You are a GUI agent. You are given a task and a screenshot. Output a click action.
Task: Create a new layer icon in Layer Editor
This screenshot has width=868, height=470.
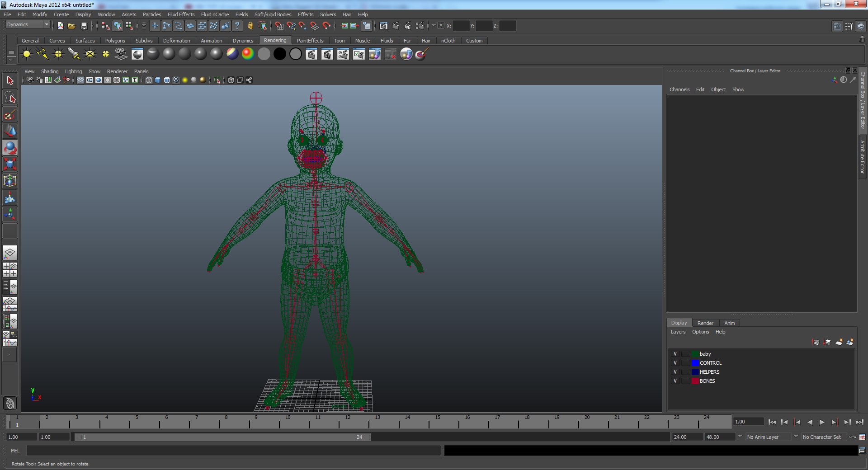coord(839,342)
